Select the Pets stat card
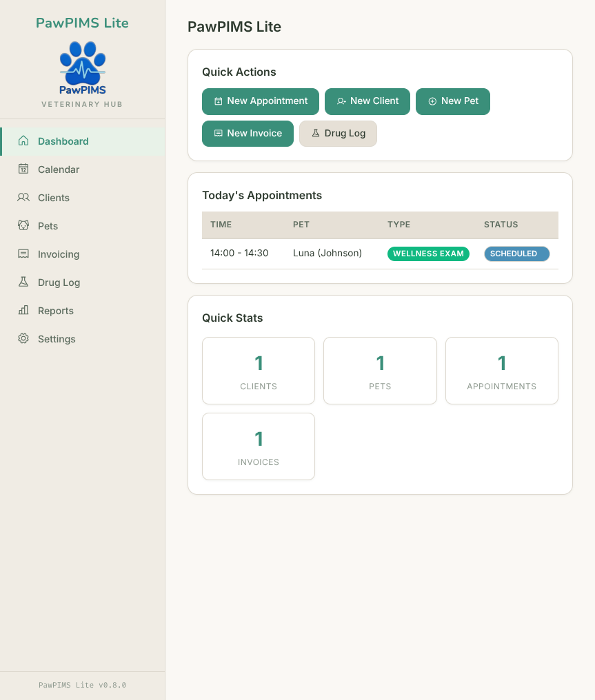This screenshot has height=700, width=595. click(380, 371)
